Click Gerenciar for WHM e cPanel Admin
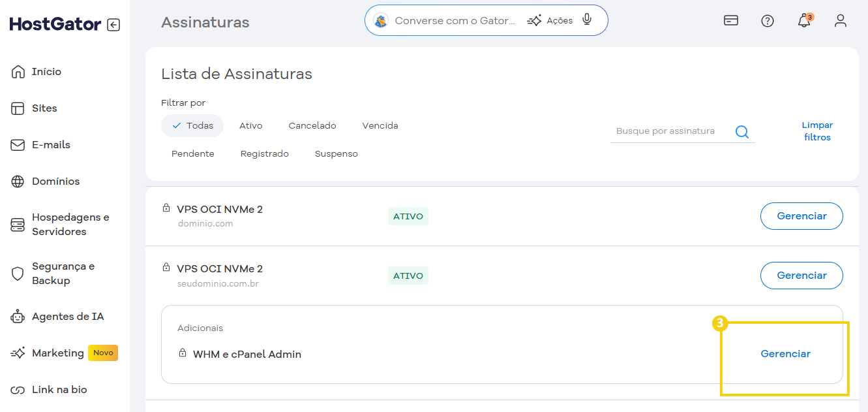This screenshot has width=868, height=412. pos(785,353)
